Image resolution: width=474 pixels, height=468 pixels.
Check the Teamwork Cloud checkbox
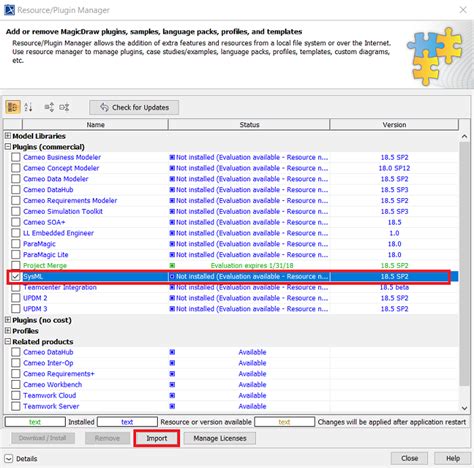[x=16, y=395]
